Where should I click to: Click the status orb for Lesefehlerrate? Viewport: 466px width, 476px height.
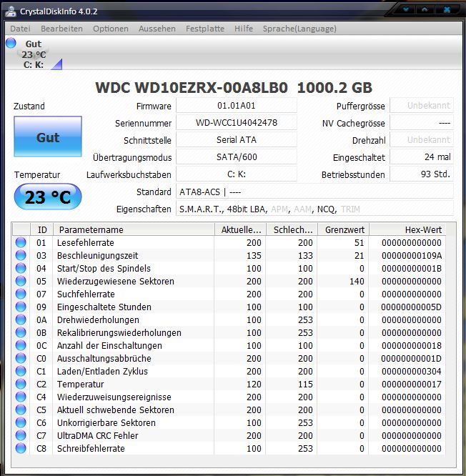click(x=21, y=242)
